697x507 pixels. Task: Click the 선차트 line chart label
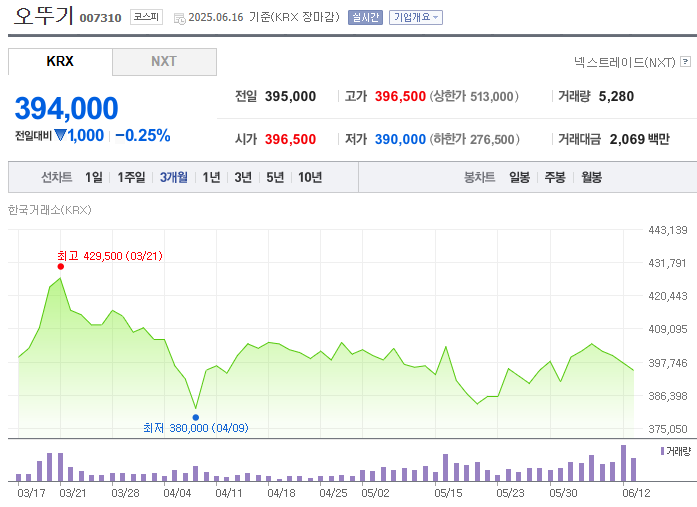pos(56,177)
